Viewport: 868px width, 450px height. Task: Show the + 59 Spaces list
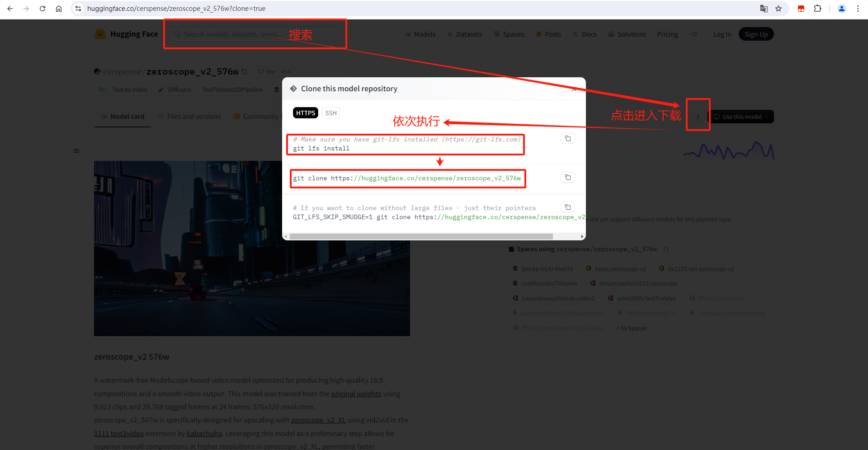coord(632,328)
